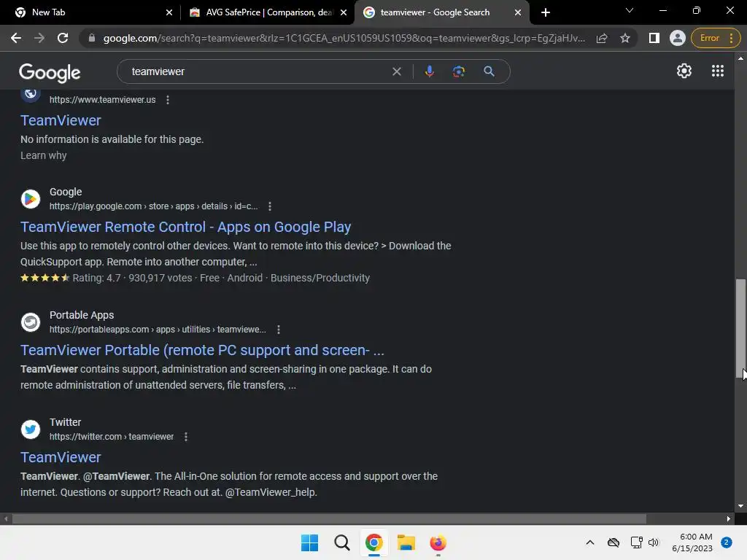Viewport: 747px width, 560px height.
Task: Click the horizontal scrollbar thumb
Action: click(329, 518)
